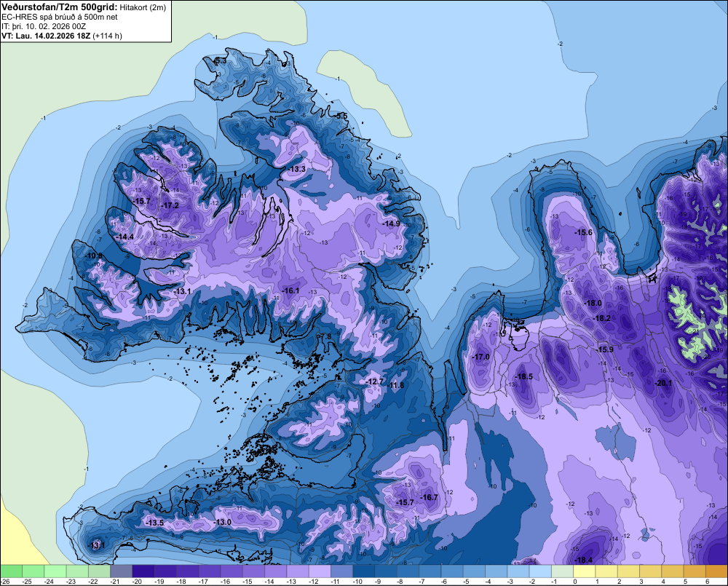Select the initial time "IT: þri. 10. 02. 2026 00Z"

pyautogui.click(x=44, y=26)
